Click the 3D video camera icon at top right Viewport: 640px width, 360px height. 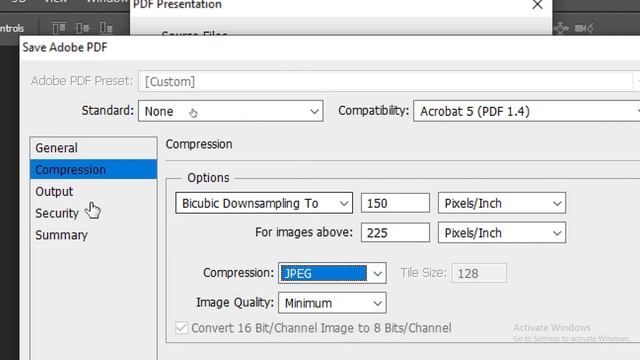click(584, 28)
